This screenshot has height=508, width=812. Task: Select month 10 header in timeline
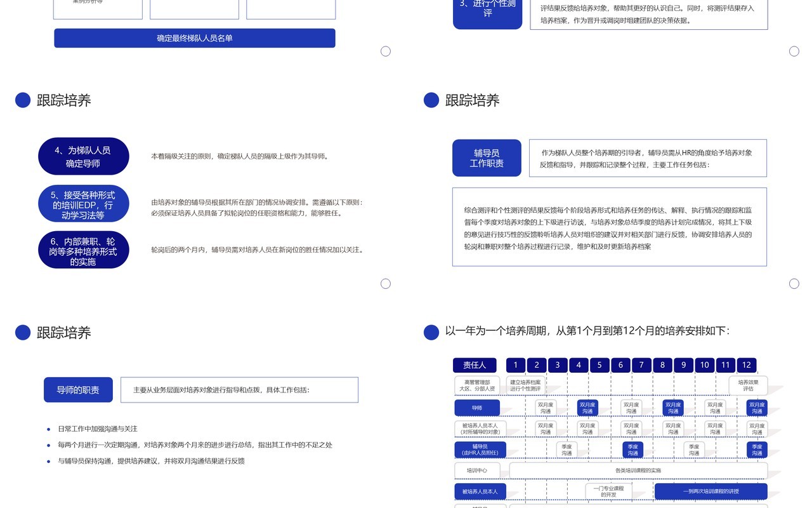(704, 365)
